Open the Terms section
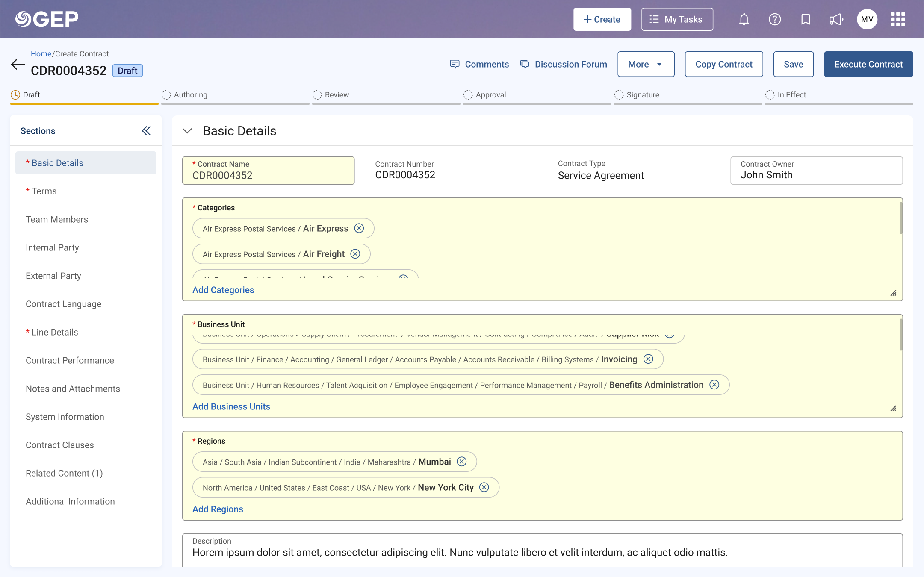The height and width of the screenshot is (577, 924). coord(86,191)
